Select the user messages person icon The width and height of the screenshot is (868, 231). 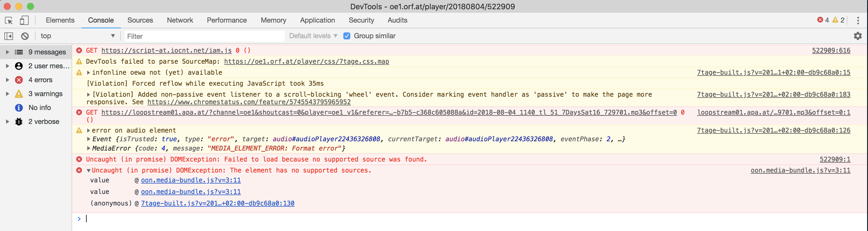pos(19,66)
